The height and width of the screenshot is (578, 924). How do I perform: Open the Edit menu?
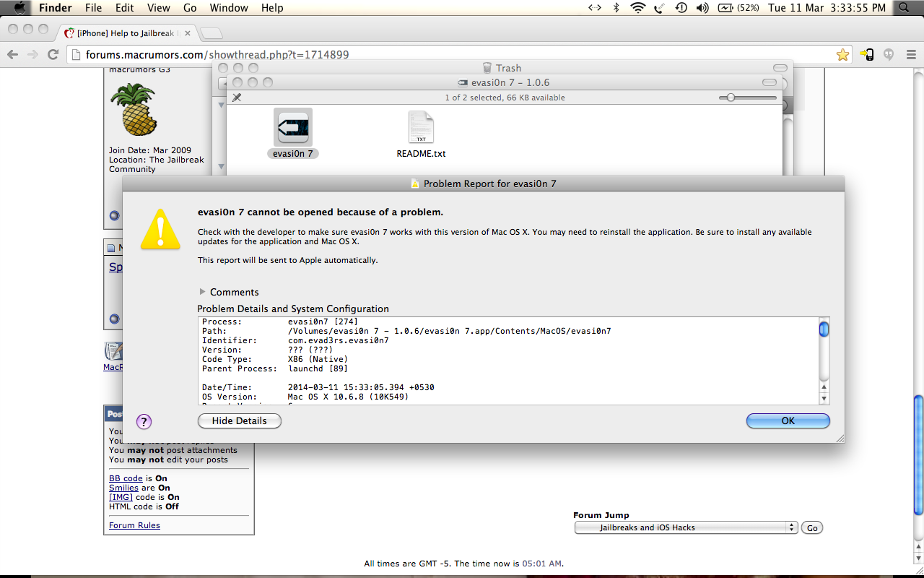125,8
